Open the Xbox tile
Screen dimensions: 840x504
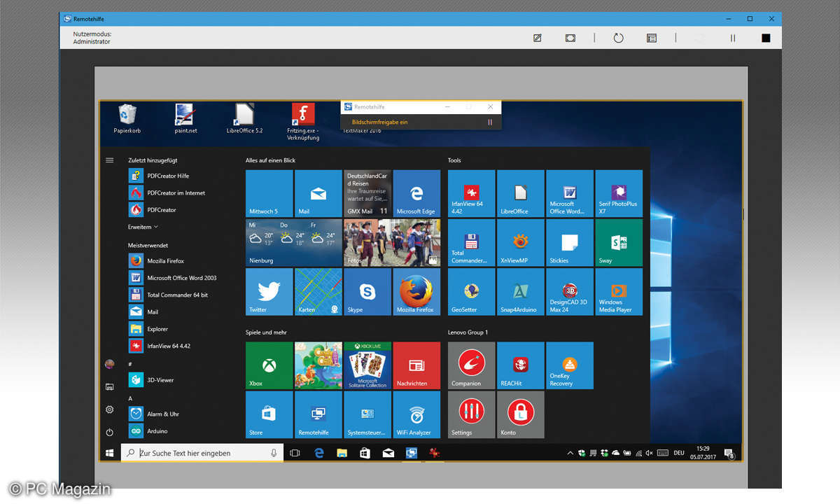coord(269,365)
